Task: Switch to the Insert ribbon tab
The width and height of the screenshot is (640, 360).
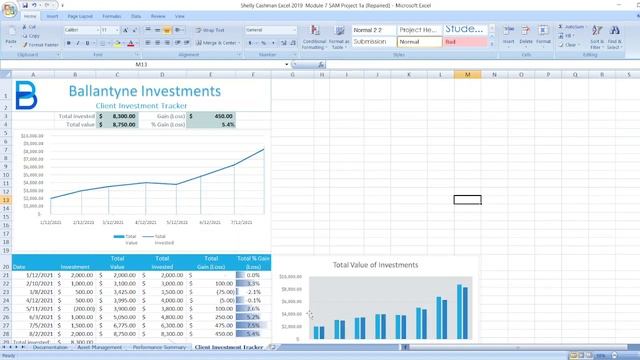Action: coord(52,16)
